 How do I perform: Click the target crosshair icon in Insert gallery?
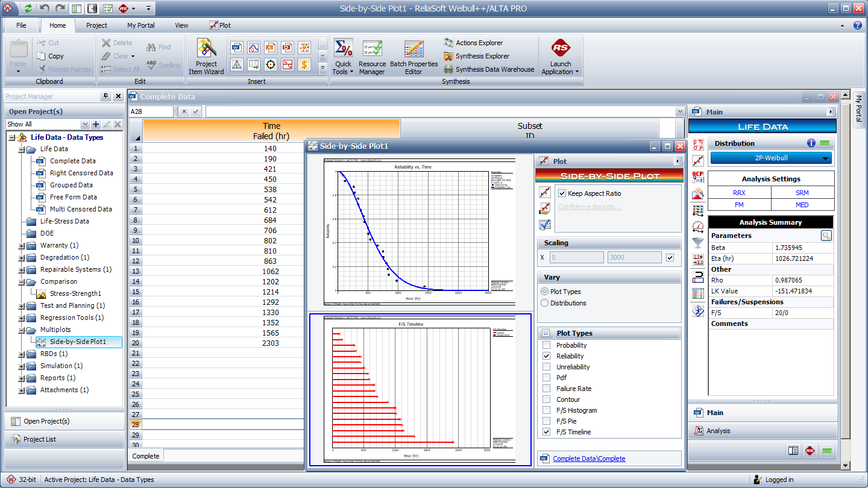pyautogui.click(x=271, y=64)
